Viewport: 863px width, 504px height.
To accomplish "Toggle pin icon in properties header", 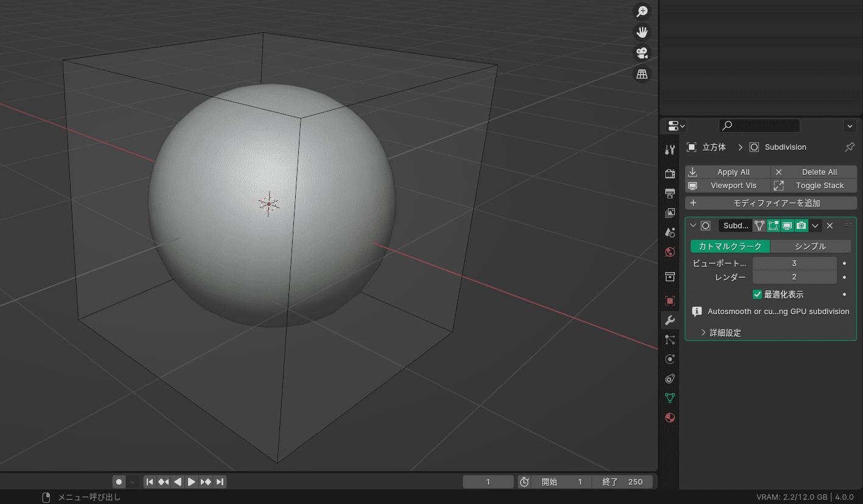I will pos(850,147).
